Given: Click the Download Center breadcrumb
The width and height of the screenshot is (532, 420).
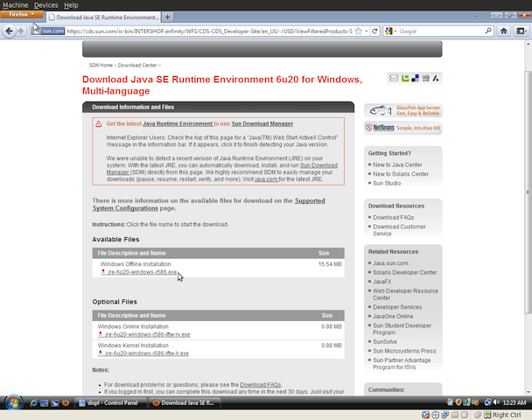Looking at the screenshot, I should tap(137, 65).
